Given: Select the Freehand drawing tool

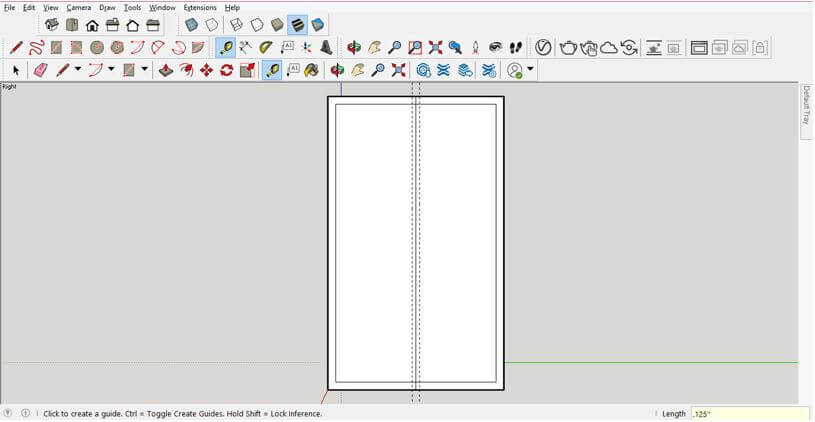Looking at the screenshot, I should [x=36, y=48].
